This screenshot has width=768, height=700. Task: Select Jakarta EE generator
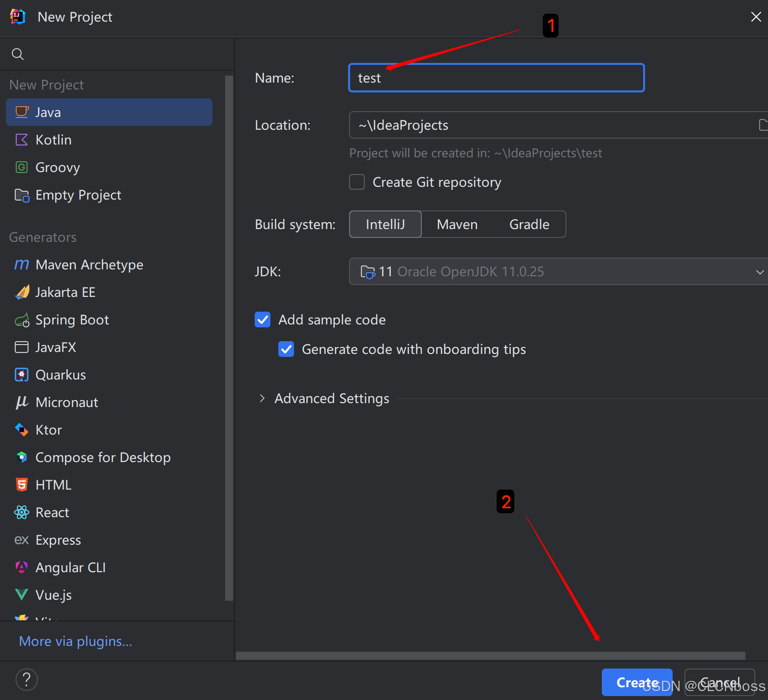tap(109, 292)
